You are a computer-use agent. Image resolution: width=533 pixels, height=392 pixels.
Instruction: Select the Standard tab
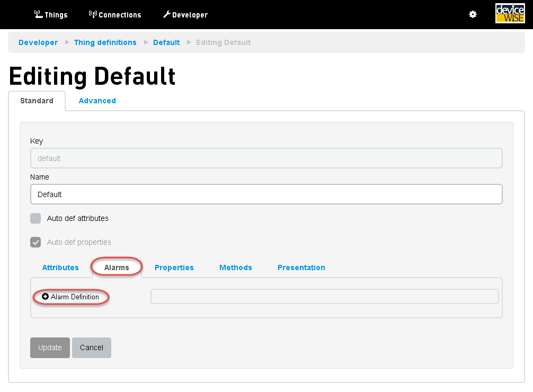pyautogui.click(x=37, y=101)
